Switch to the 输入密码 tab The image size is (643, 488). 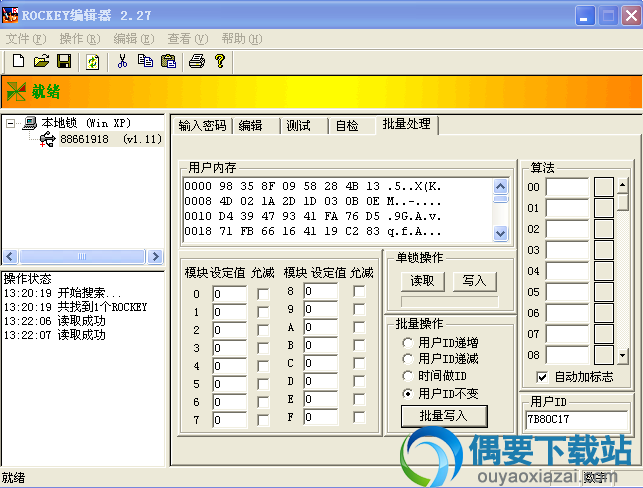pyautogui.click(x=202, y=126)
